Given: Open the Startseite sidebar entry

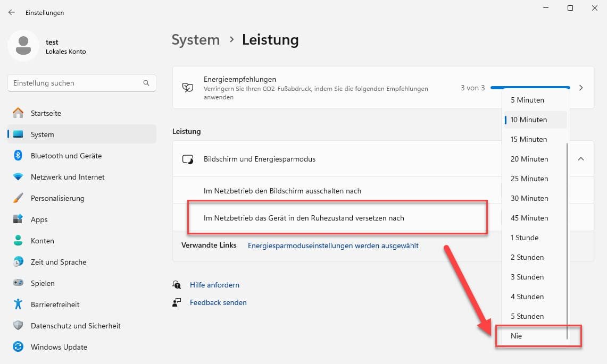Looking at the screenshot, I should (x=47, y=113).
